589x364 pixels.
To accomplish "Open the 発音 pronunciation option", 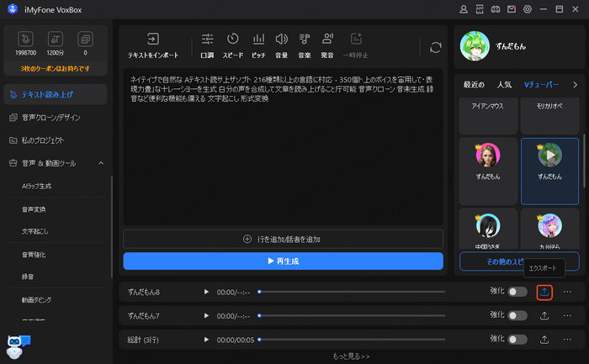I will click(x=327, y=45).
